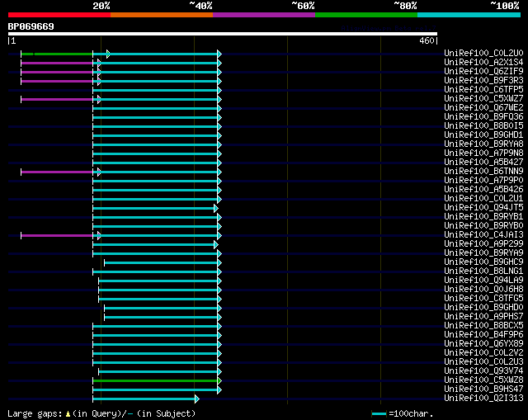The image size is (528, 420).
Task: Click the '=100char.' scale legend
Action: click(403, 413)
